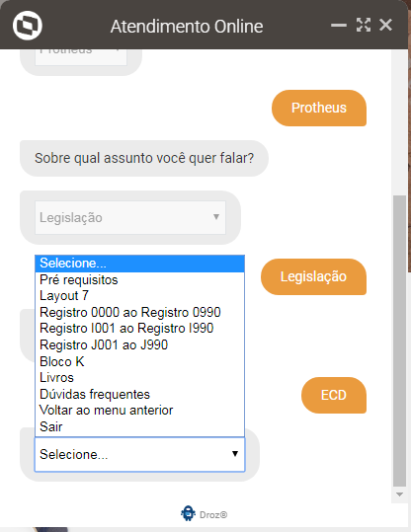411x532 pixels.
Task: Close the Atendimento Online chat
Action: click(386, 25)
